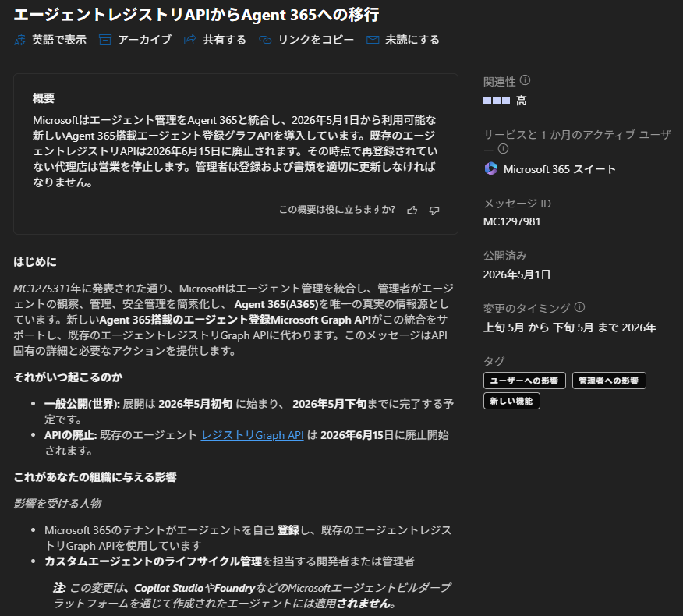Give thumbs down to the summary
This screenshot has width=683, height=616.
point(434,211)
